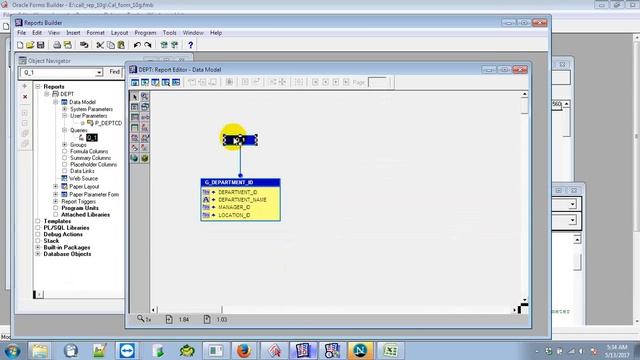Expand the Paper Layout node
Image resolution: width=640 pixels, height=360 pixels.
pyautogui.click(x=56, y=186)
